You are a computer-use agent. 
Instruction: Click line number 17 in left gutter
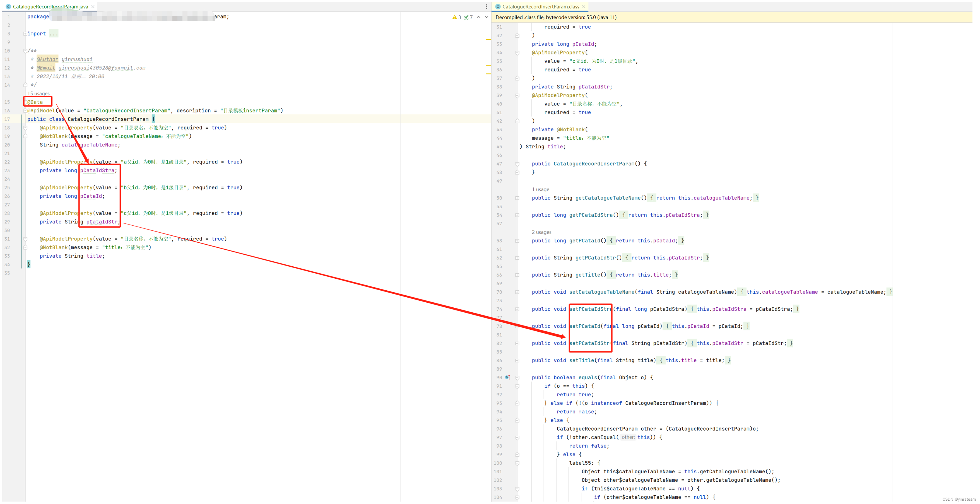7,119
